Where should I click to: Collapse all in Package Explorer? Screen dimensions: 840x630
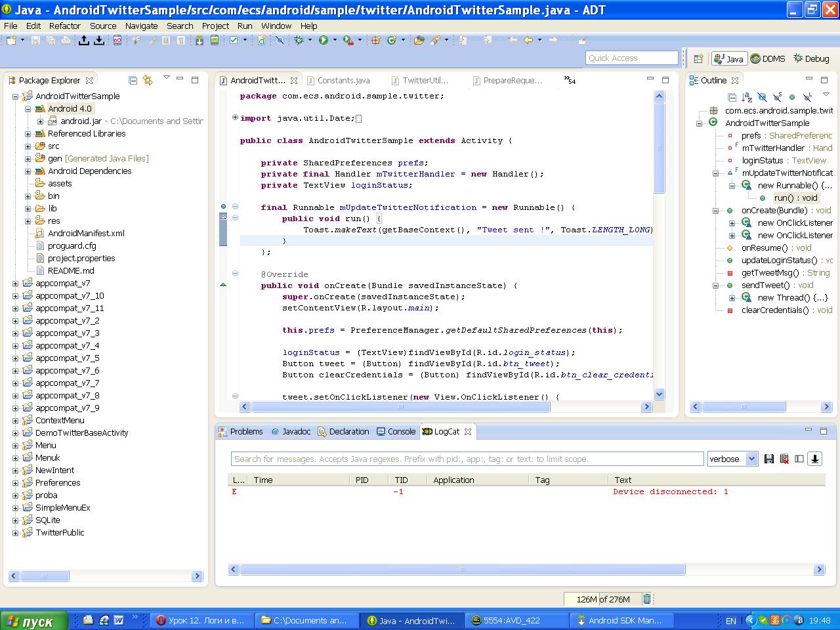133,80
